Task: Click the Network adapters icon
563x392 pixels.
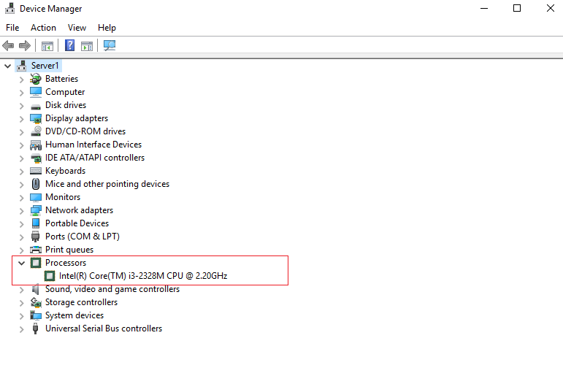Action: [36, 210]
